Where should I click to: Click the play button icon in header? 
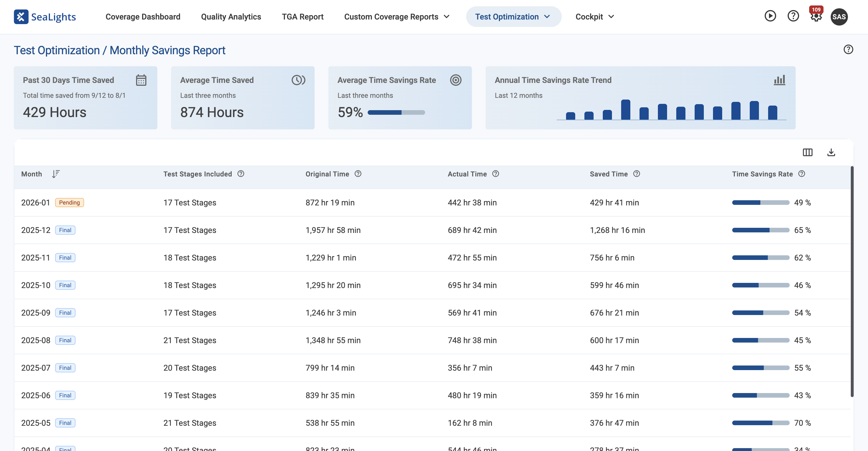(770, 16)
